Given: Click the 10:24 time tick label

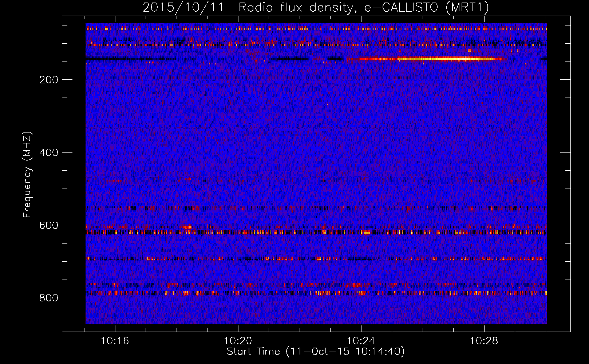Looking at the screenshot, I should (361, 341).
